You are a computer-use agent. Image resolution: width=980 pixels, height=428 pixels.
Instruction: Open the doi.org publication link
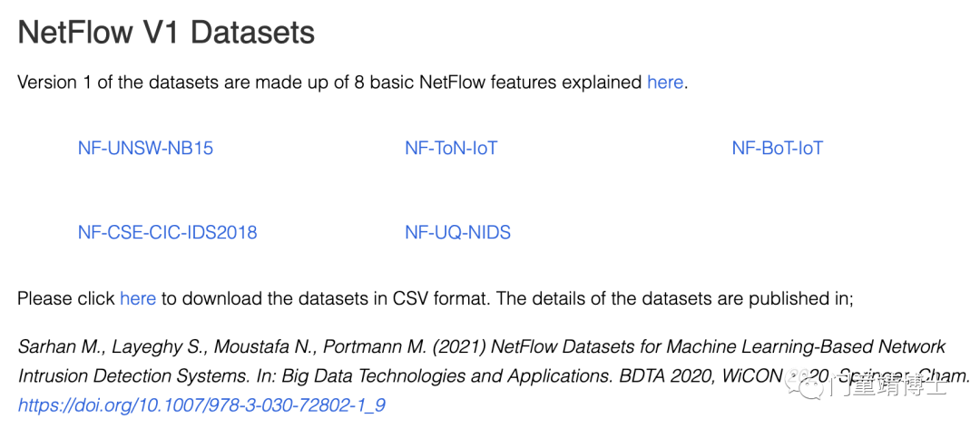(x=201, y=405)
